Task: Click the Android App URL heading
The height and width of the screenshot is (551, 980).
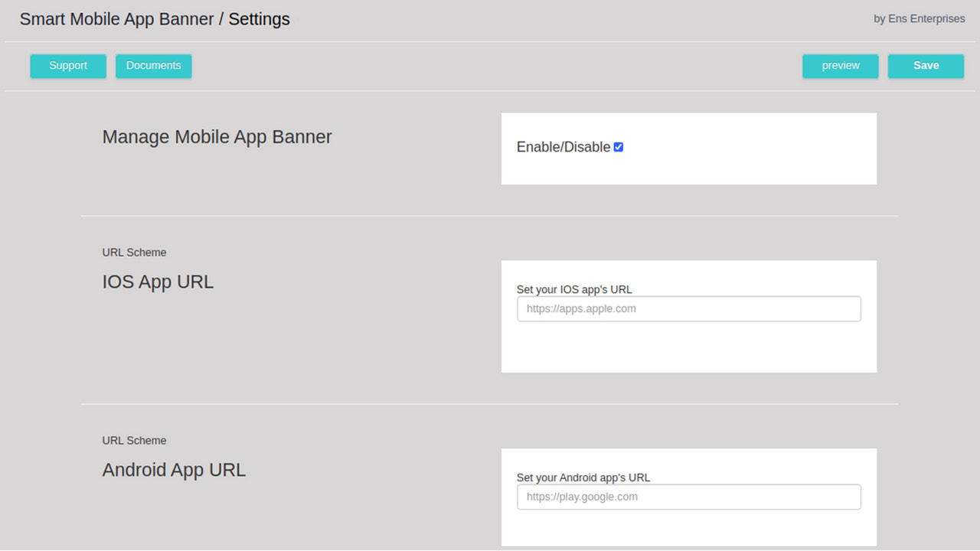Action: [174, 470]
